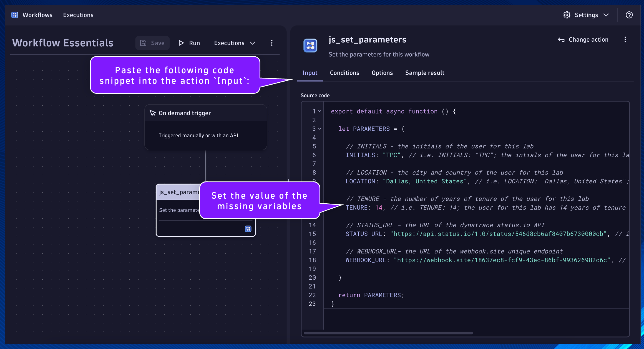Click the Settings gear icon

(x=567, y=15)
